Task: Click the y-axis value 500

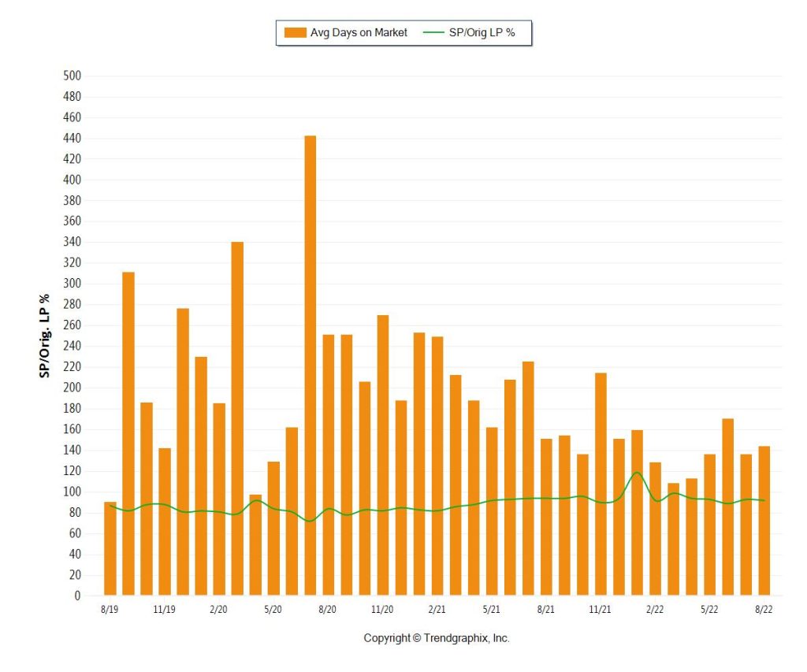Action: [x=72, y=76]
